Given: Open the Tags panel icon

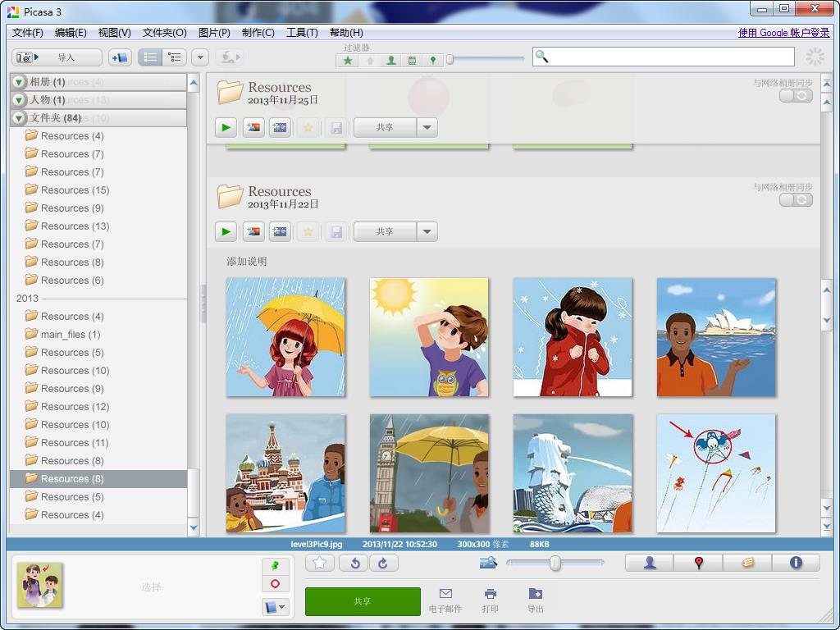Looking at the screenshot, I should [747, 563].
